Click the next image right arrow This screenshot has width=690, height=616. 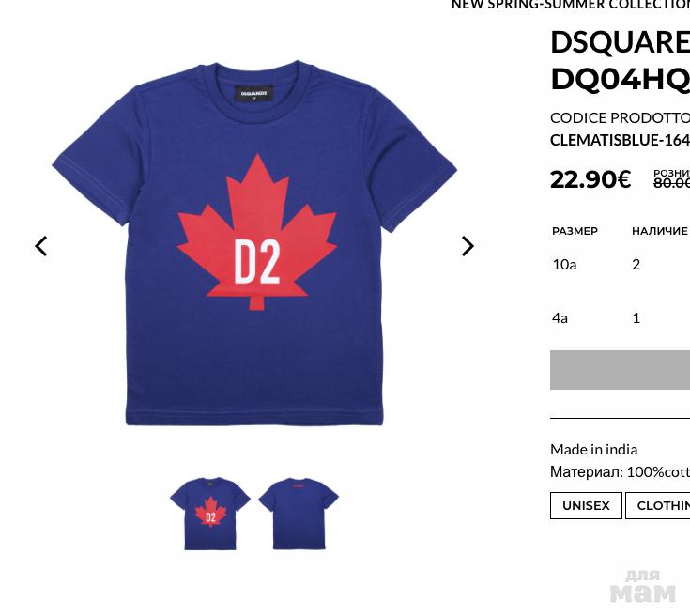(x=468, y=246)
